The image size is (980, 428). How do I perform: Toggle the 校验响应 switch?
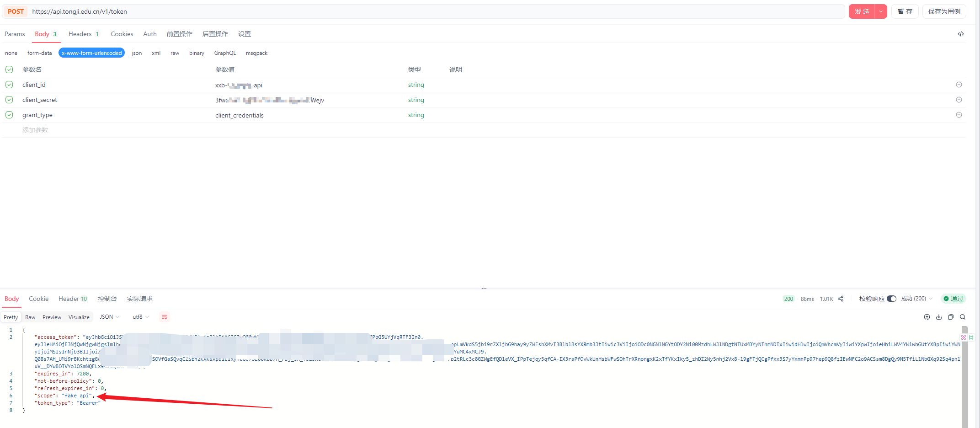[x=891, y=299]
